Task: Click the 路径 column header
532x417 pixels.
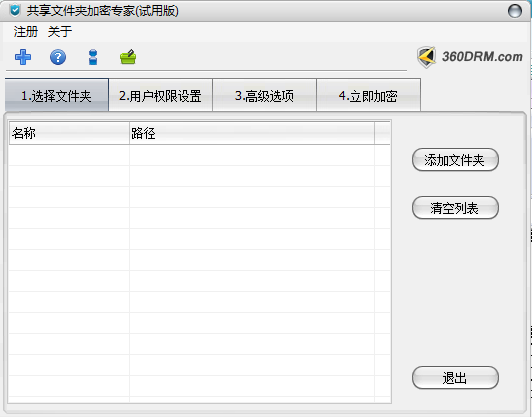Action: (252, 133)
